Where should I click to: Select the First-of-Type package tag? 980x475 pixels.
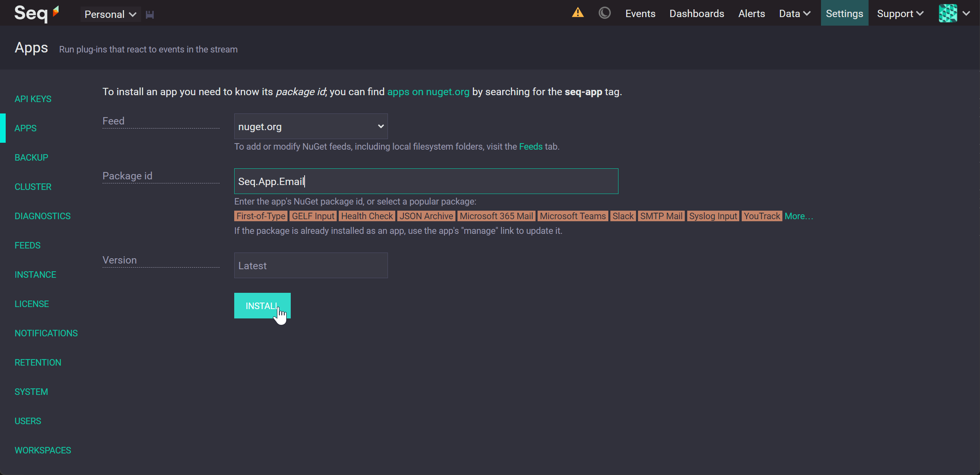point(261,216)
